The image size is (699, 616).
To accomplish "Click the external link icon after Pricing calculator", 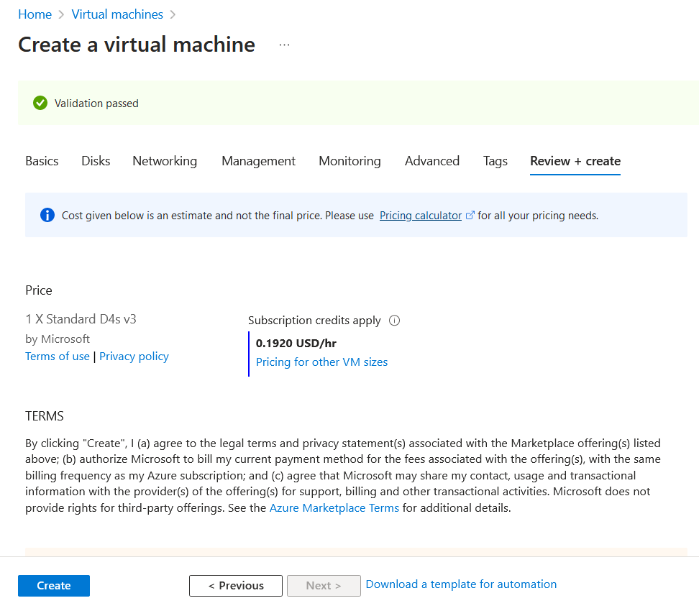I will coord(470,216).
